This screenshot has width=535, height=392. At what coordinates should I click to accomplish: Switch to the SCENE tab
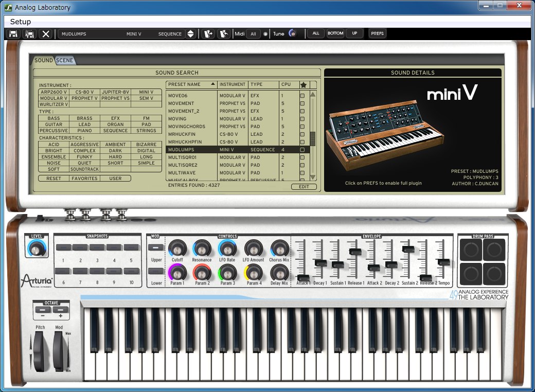coord(64,60)
